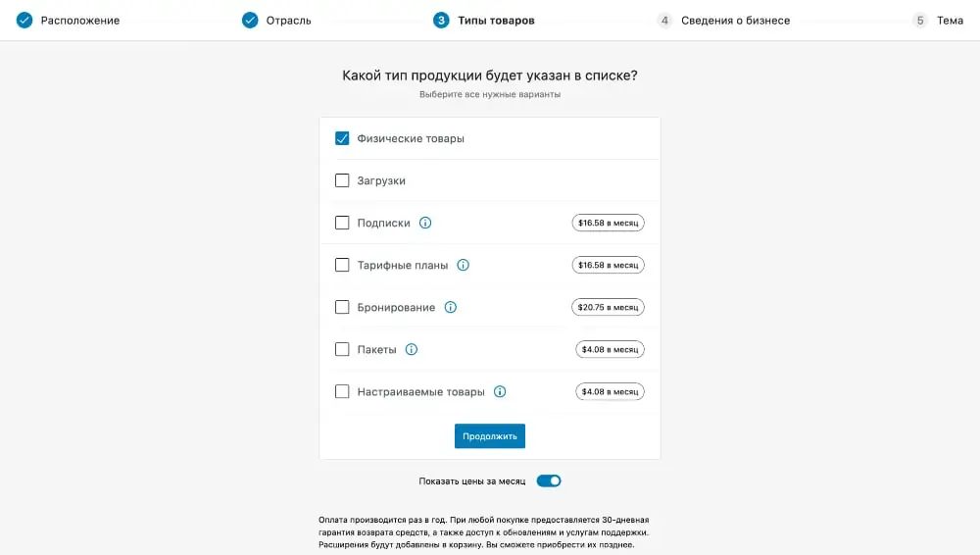Check the Тарифные планы checkbox
980x555 pixels.
[342, 266]
